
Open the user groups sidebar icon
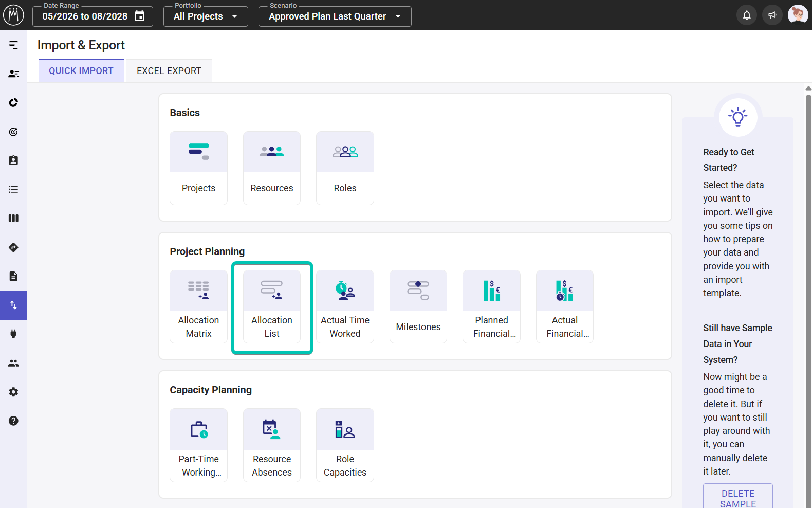click(13, 363)
